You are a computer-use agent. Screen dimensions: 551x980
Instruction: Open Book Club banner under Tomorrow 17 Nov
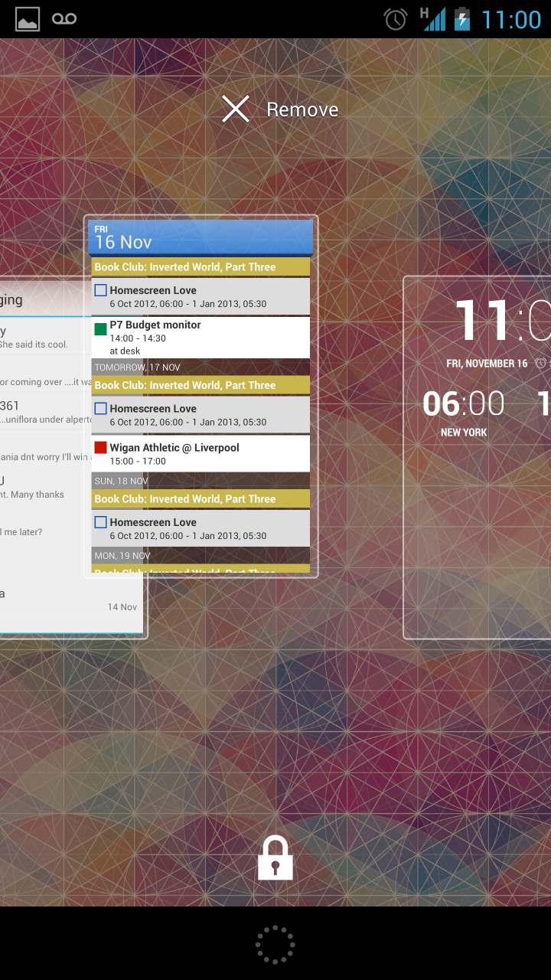click(201, 385)
